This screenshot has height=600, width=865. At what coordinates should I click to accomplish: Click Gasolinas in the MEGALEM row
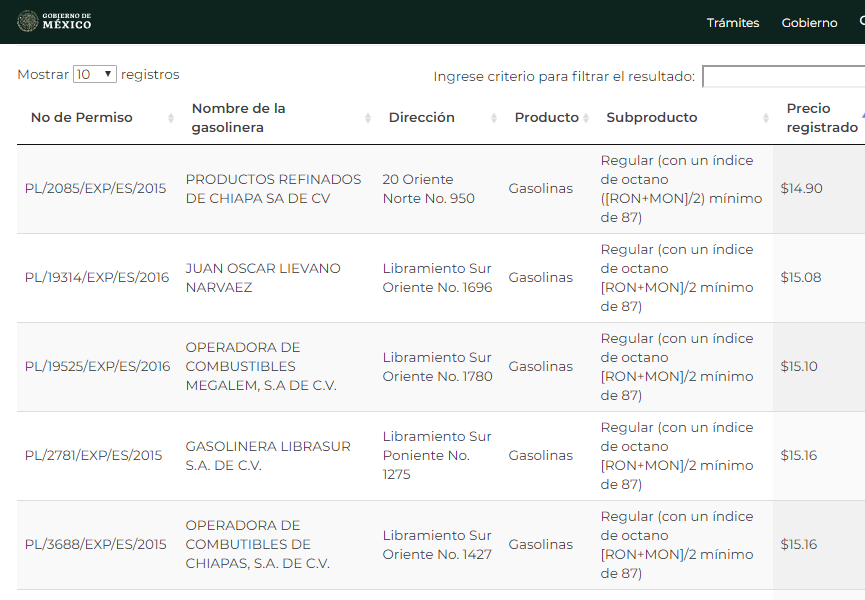(x=541, y=366)
